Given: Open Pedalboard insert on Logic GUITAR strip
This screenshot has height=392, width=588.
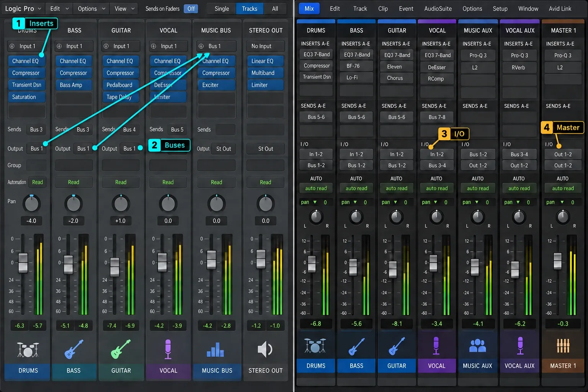Looking at the screenshot, I should click(x=121, y=85).
